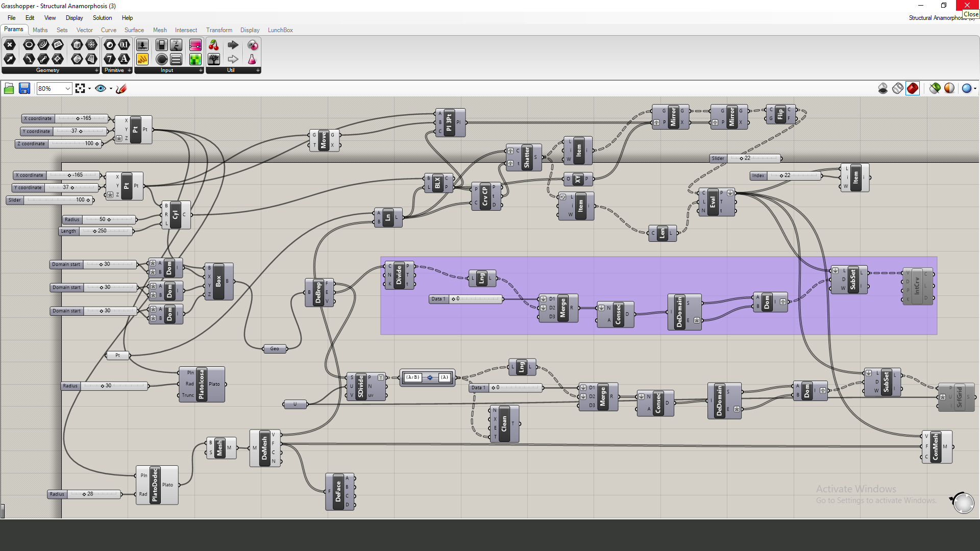
Task: Select the Image Sampler green checker icon
Action: coord(195,59)
